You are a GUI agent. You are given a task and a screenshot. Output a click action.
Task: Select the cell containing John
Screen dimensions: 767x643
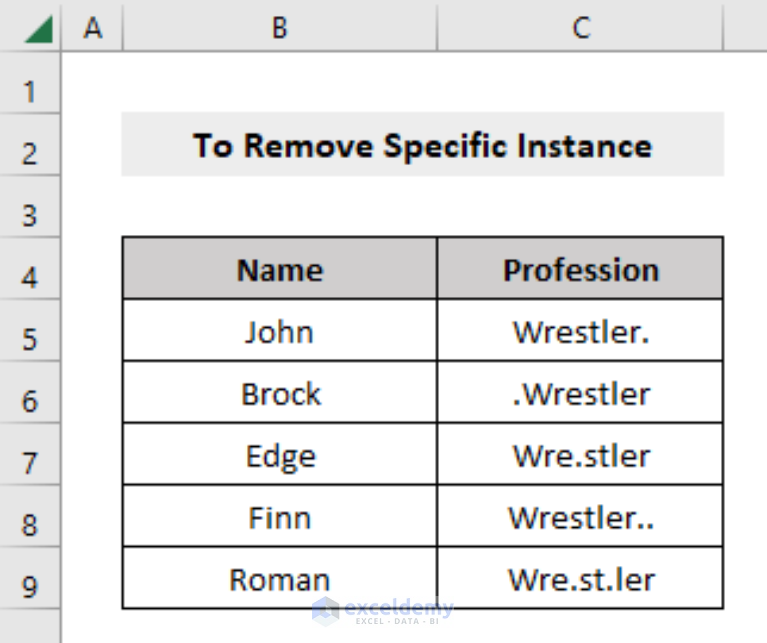tap(280, 330)
